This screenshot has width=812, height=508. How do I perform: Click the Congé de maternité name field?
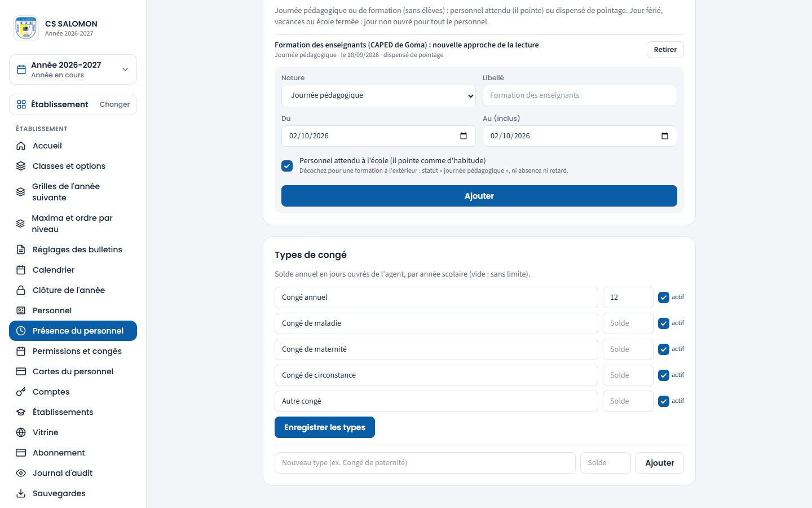tap(436, 349)
